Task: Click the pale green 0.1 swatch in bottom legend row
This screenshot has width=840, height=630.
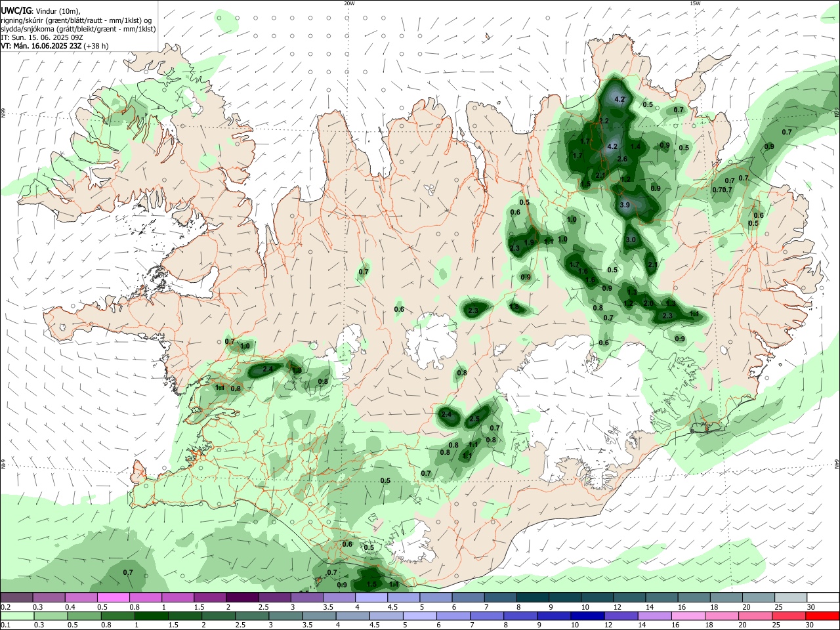Action: (16, 616)
